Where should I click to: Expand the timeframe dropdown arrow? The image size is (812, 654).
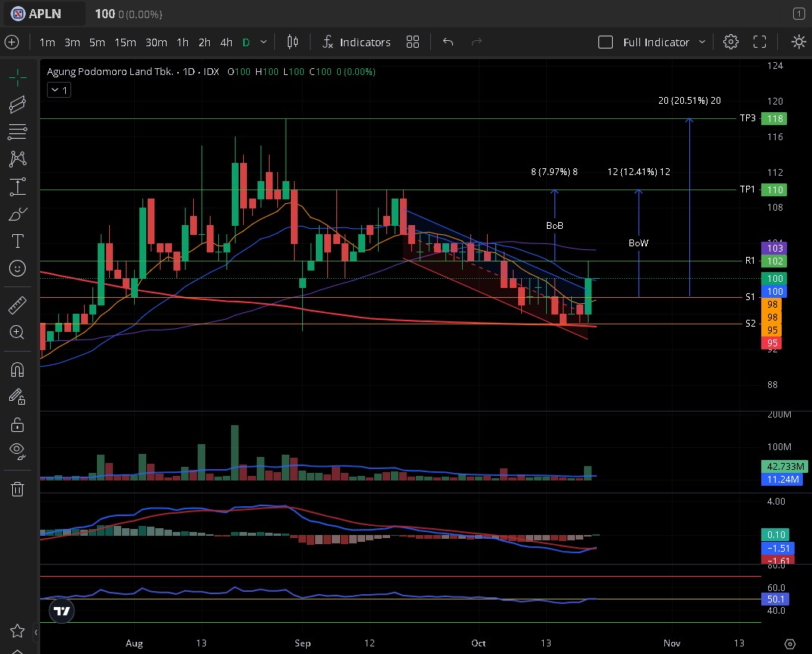pyautogui.click(x=264, y=42)
